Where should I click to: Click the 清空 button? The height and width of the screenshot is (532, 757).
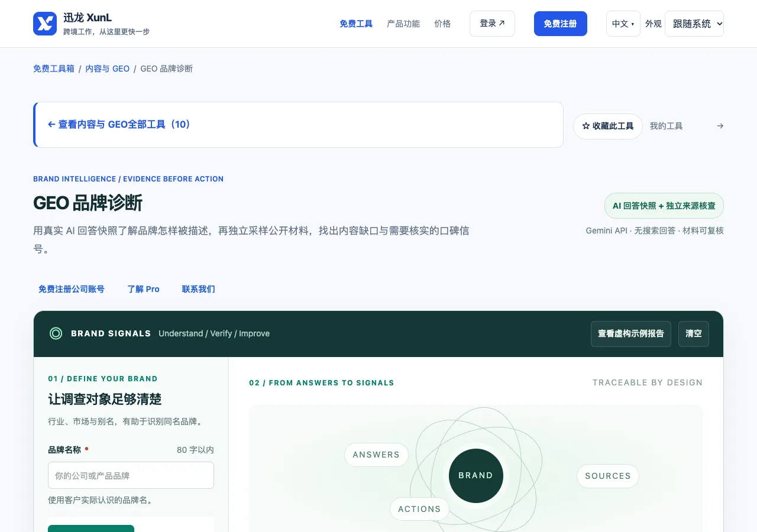[x=694, y=333]
